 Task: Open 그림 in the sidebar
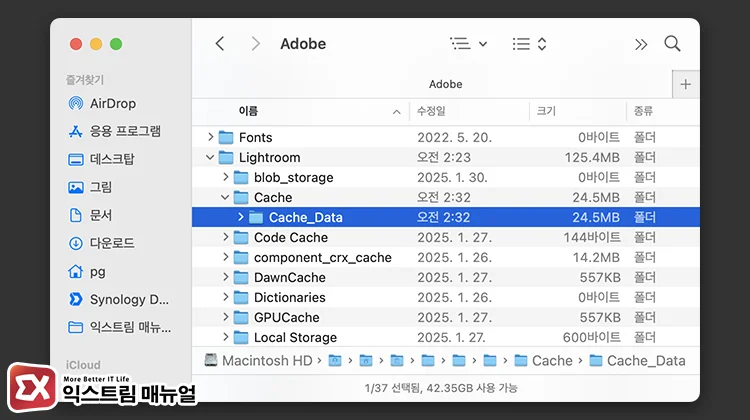(90, 187)
